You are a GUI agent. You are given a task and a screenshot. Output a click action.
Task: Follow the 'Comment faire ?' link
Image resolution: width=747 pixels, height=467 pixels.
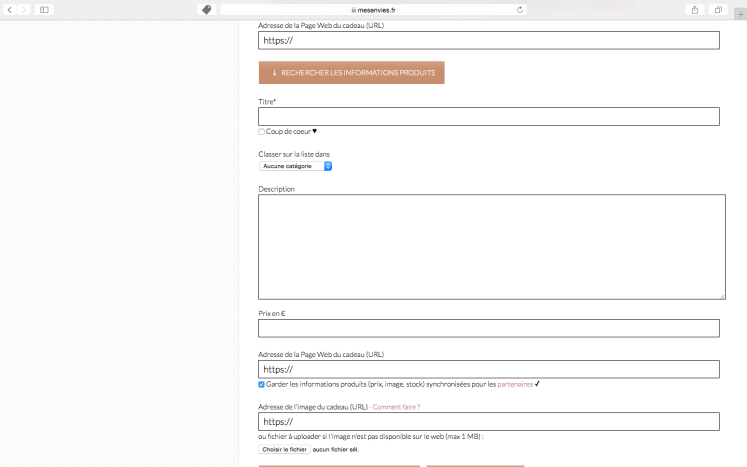pyautogui.click(x=396, y=407)
